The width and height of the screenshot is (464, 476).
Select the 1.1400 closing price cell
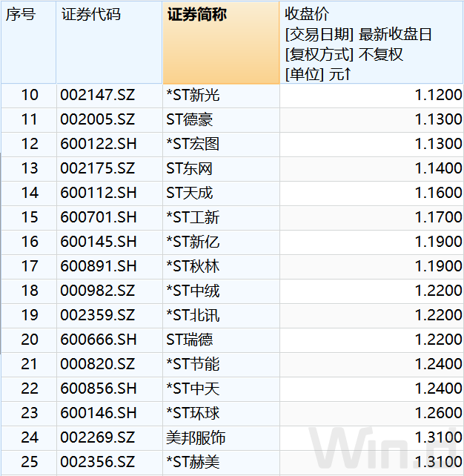(371, 168)
